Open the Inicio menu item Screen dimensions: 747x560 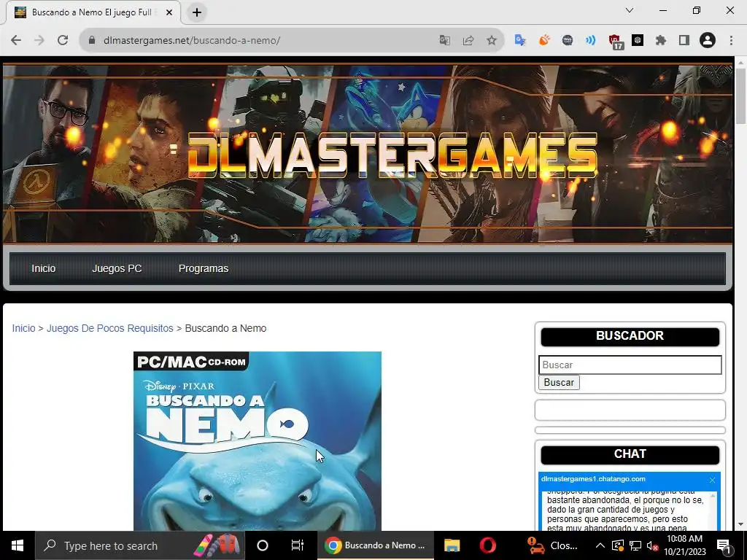tap(43, 268)
